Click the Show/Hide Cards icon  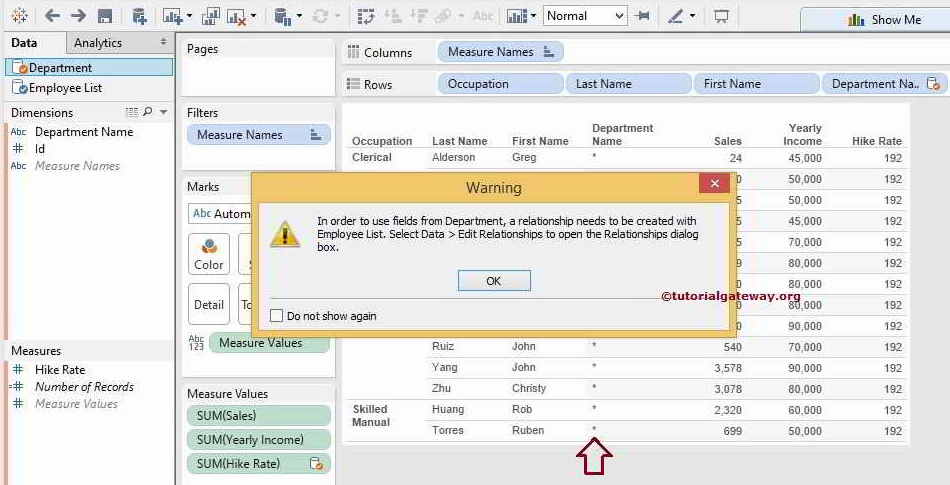point(517,16)
